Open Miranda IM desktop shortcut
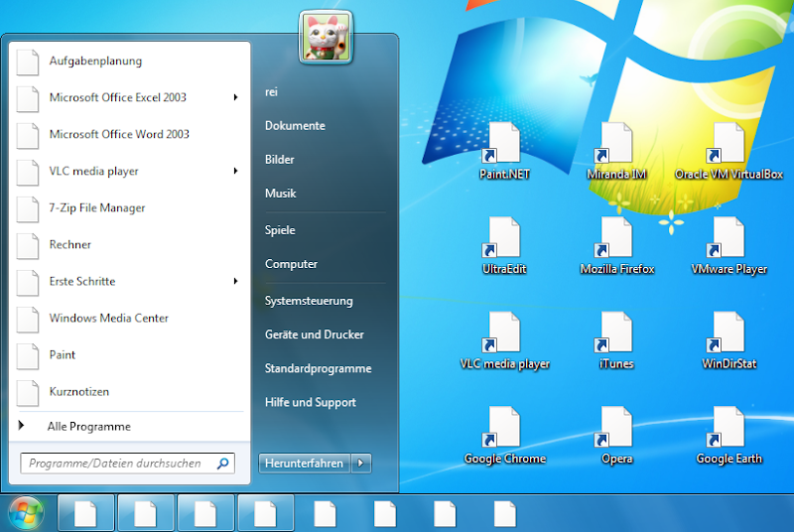Image resolution: width=794 pixels, height=532 pixels. point(616,151)
